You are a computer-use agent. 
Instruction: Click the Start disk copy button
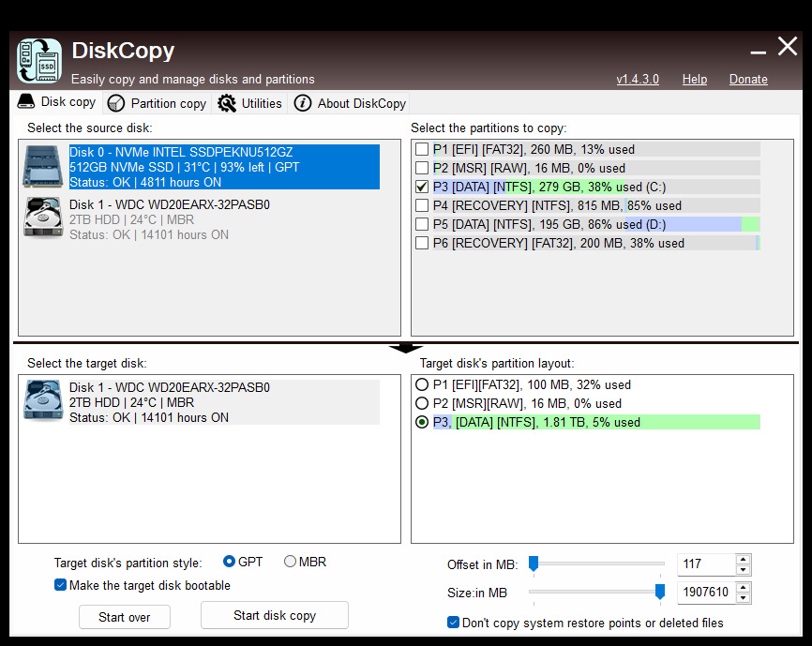pyautogui.click(x=275, y=615)
